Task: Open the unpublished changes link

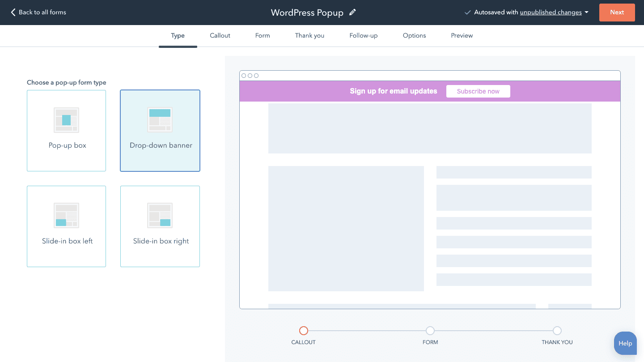Action: tap(551, 13)
